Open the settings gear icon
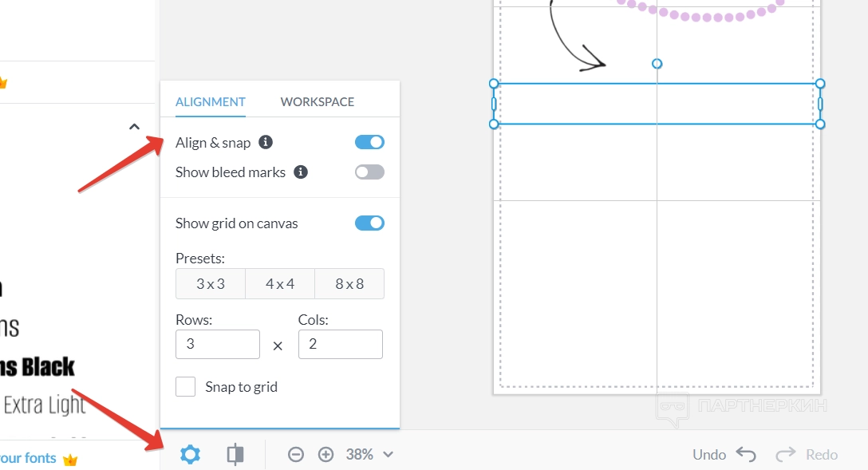Screen dimensions: 868x470 pos(190,455)
